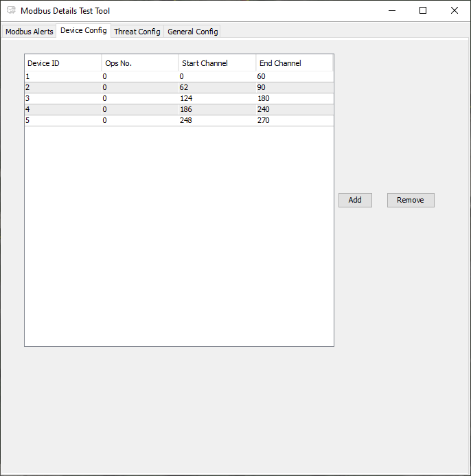Click End Channel cell showing 90

[x=295, y=87]
